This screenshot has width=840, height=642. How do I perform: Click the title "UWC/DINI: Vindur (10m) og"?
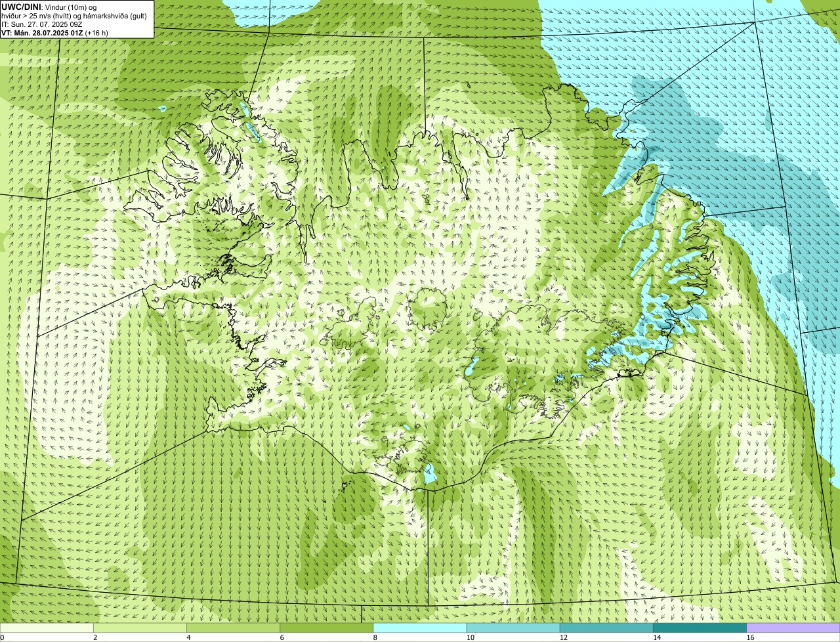(x=49, y=7)
